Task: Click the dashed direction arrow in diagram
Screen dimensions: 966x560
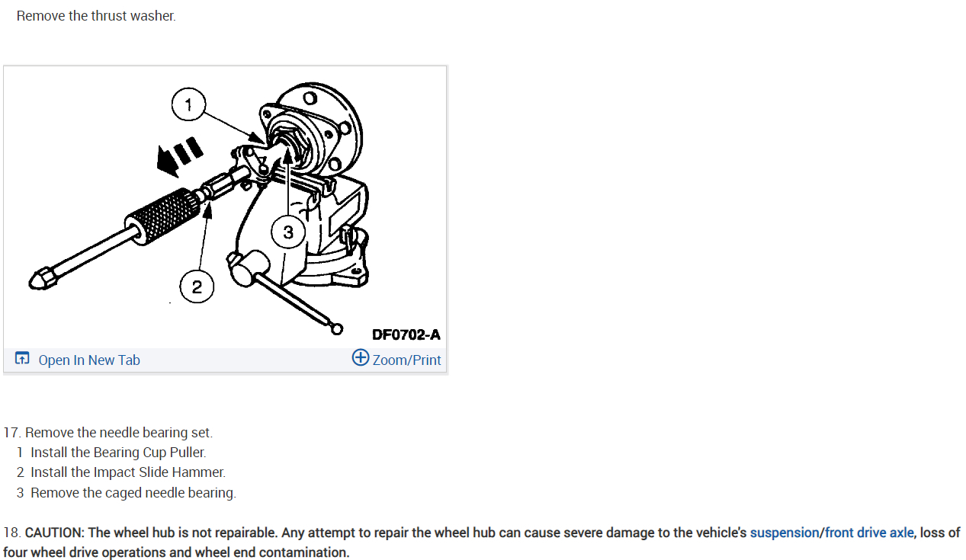Action: click(177, 155)
